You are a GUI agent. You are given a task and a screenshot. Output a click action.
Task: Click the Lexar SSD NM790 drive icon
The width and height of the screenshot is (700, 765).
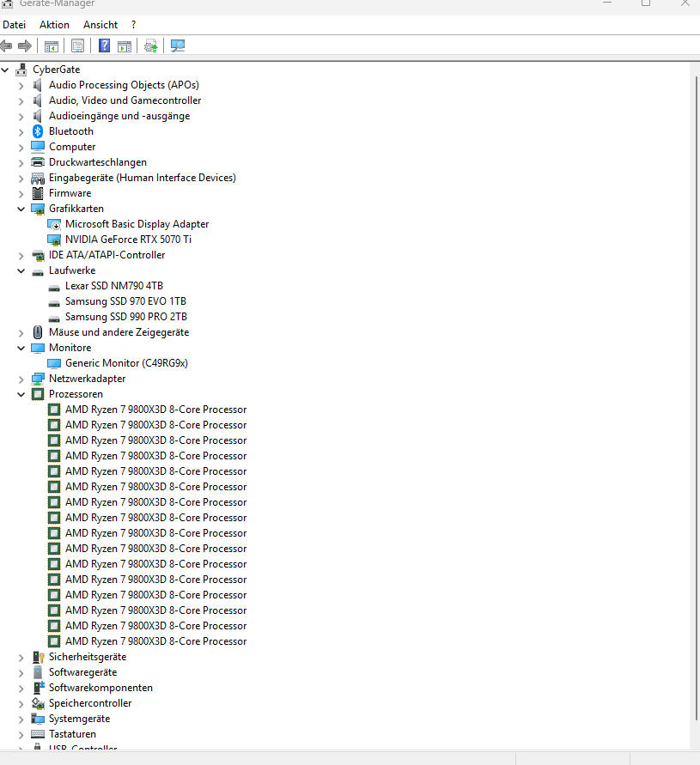(54, 288)
